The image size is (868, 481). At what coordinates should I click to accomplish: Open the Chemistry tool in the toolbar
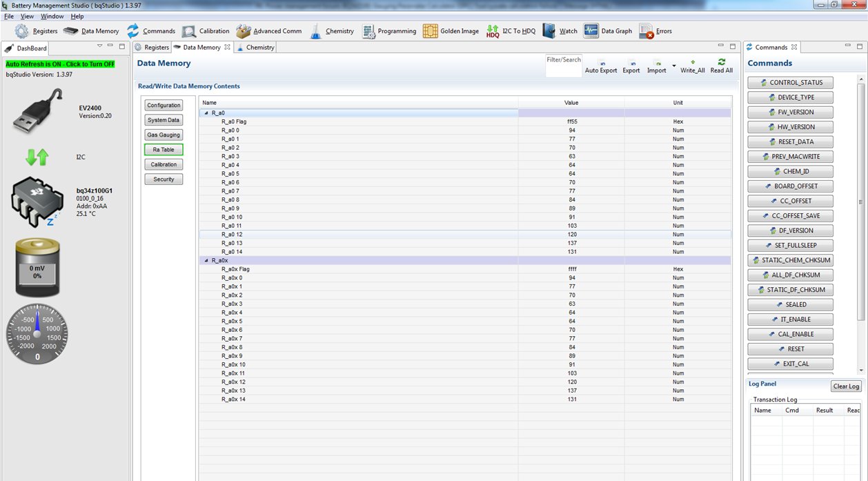(x=331, y=31)
